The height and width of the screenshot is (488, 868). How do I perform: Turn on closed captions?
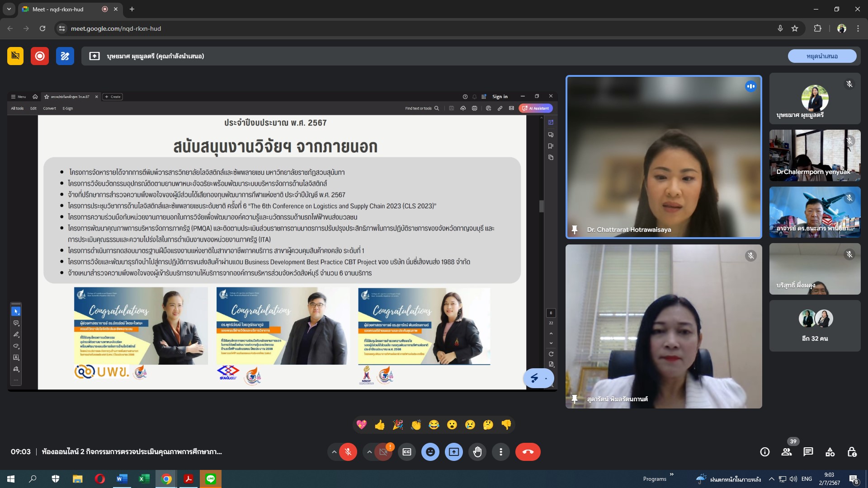click(407, 452)
